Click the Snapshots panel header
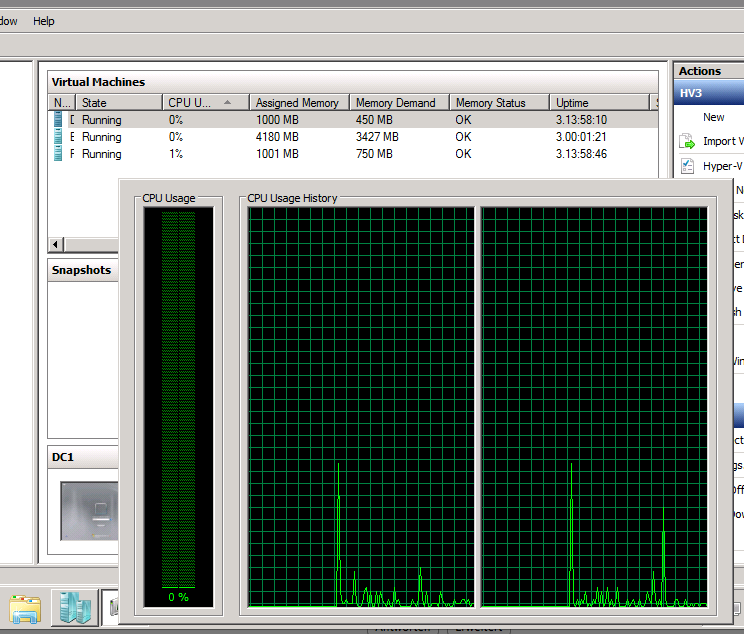Viewport: 744px width, 634px height. [83, 270]
